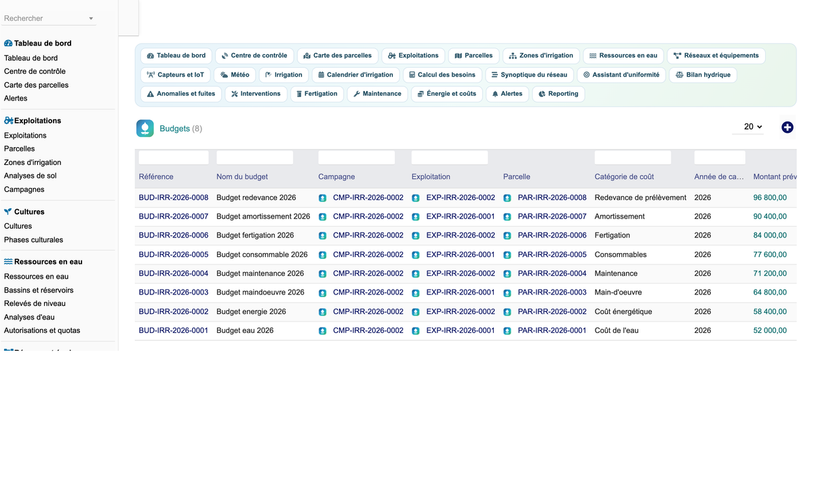Click the Budgets module leaf icon
Viewport: 814px width, 504px height.
145,128
